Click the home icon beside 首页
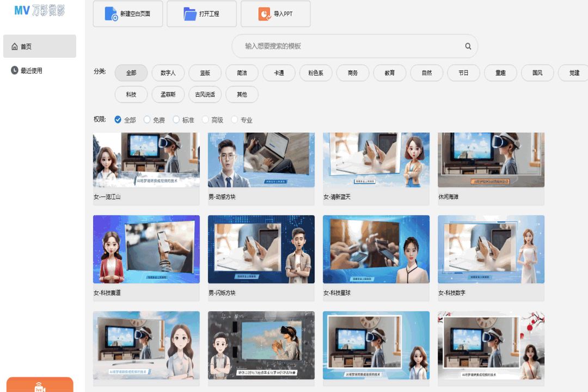Image resolution: width=588 pixels, height=392 pixels. click(15, 46)
